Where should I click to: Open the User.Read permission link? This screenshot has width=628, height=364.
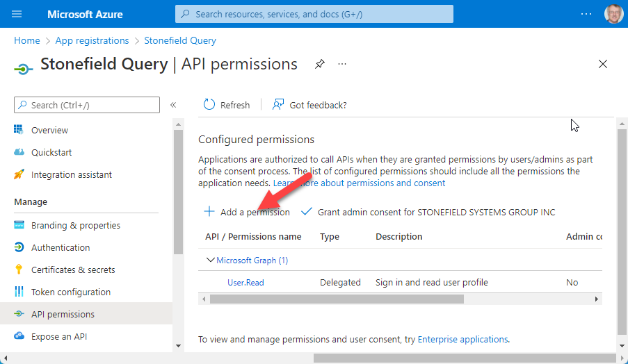(x=245, y=283)
